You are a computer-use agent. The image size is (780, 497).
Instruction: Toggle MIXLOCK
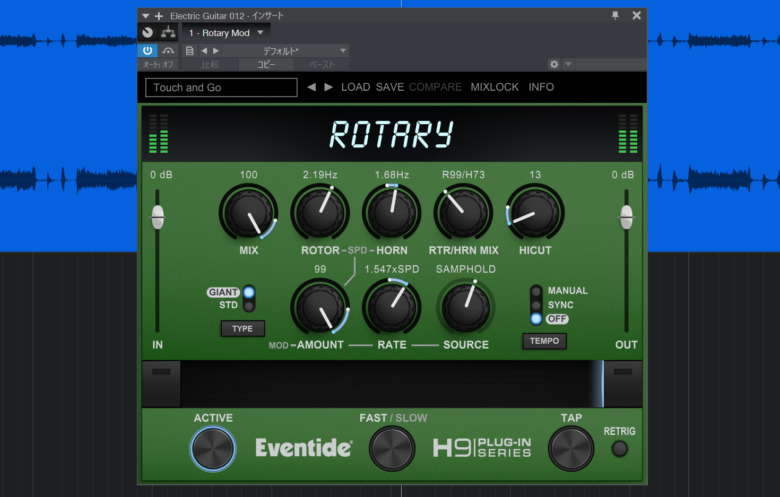click(494, 87)
